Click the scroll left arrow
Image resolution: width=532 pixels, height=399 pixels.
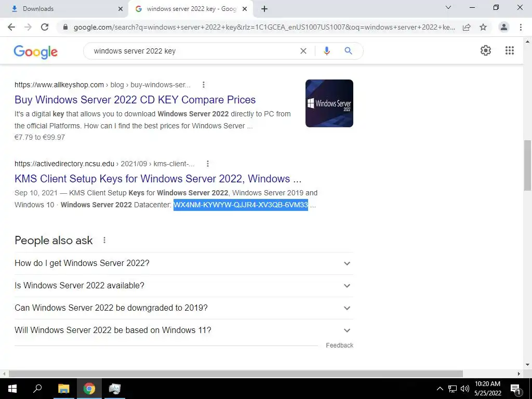pos(4,374)
